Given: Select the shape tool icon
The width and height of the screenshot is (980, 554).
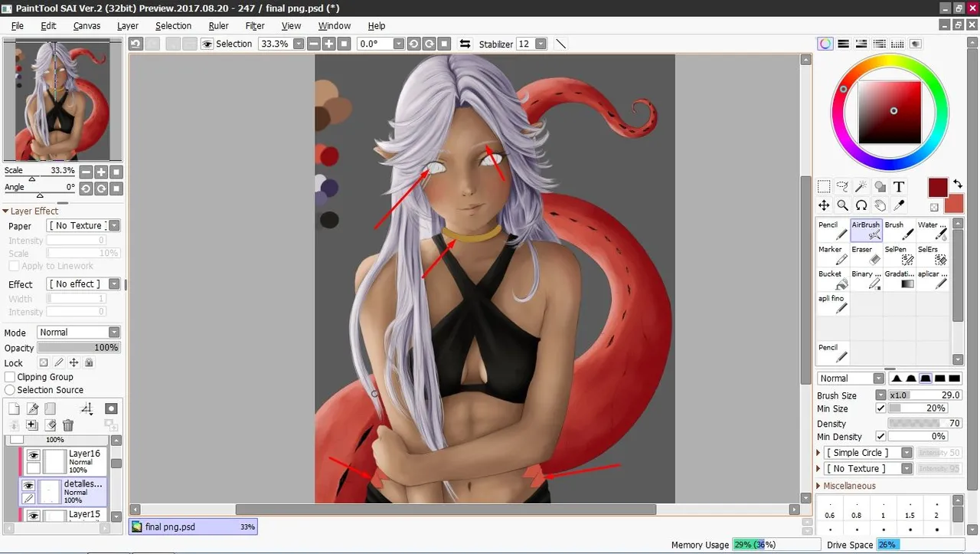Looking at the screenshot, I should coord(880,186).
